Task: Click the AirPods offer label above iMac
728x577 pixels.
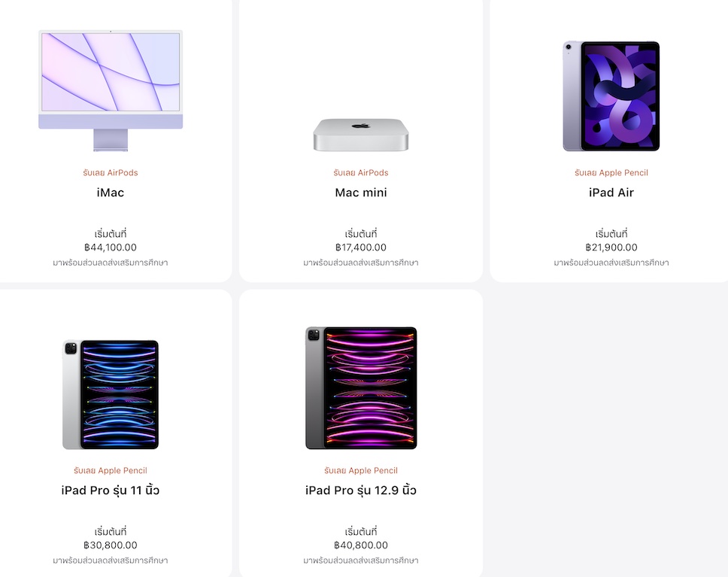Action: click(111, 173)
